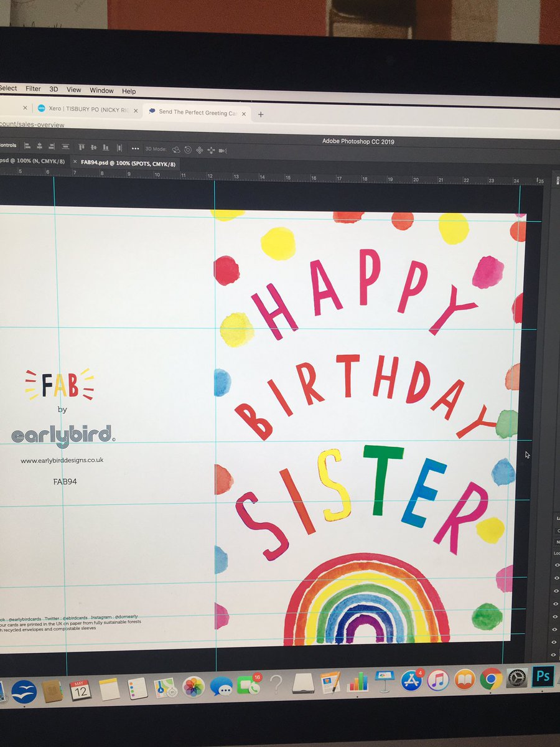Image resolution: width=560 pixels, height=747 pixels.
Task: Click Align horizontal centers in options bar
Action: click(x=39, y=147)
